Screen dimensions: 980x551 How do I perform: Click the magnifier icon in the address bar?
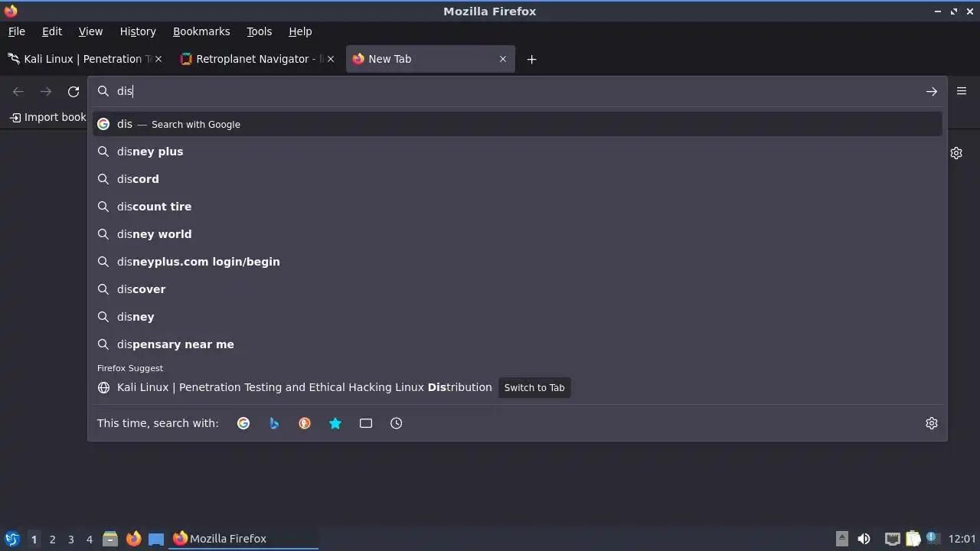103,91
